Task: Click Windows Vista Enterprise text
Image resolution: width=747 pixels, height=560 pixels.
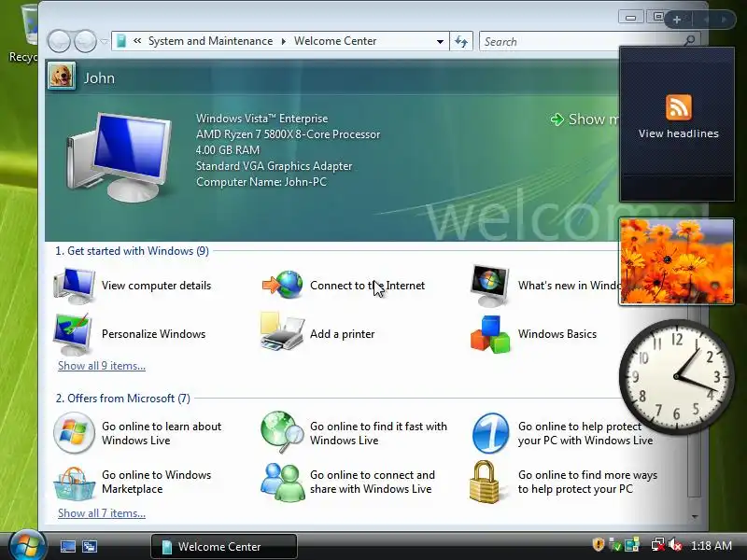Action: [x=261, y=119]
